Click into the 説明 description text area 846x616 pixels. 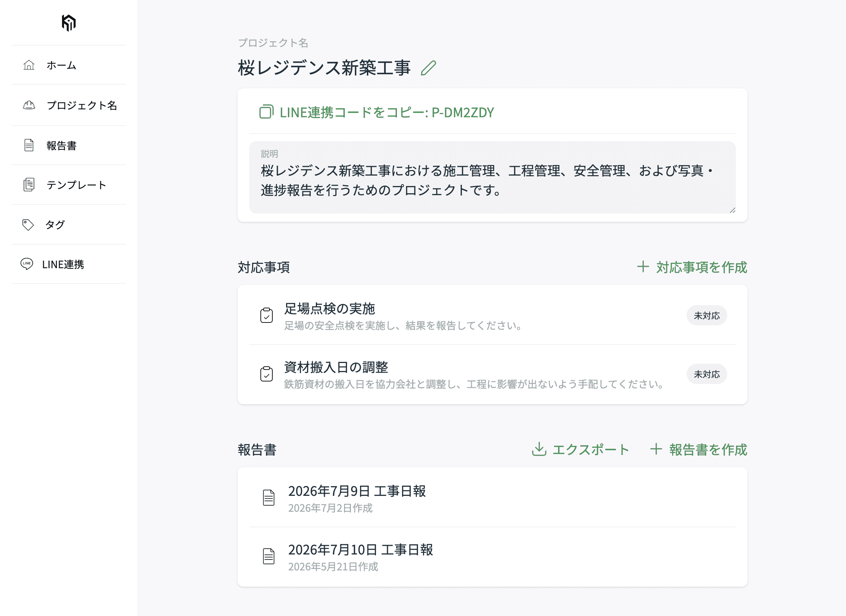493,177
